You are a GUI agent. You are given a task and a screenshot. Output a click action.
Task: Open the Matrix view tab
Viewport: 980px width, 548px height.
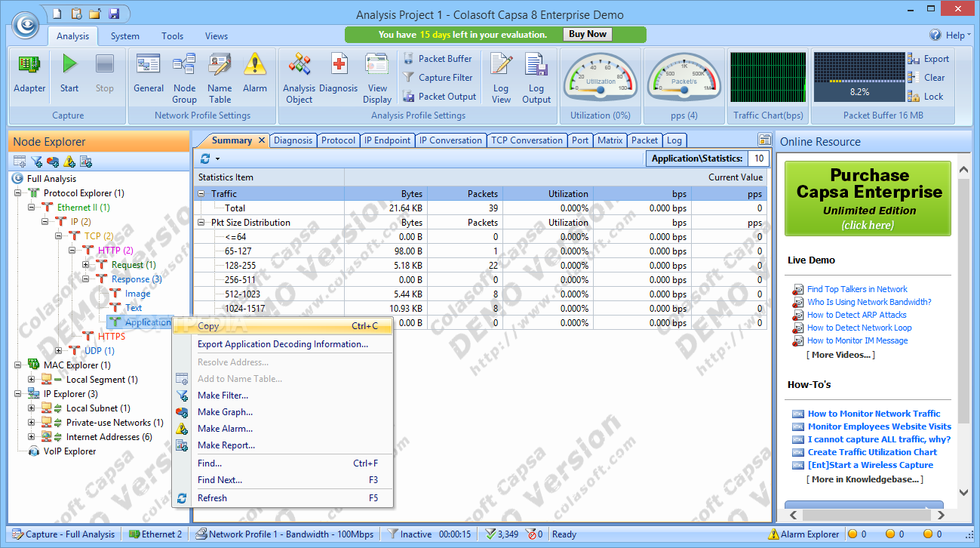coord(610,140)
